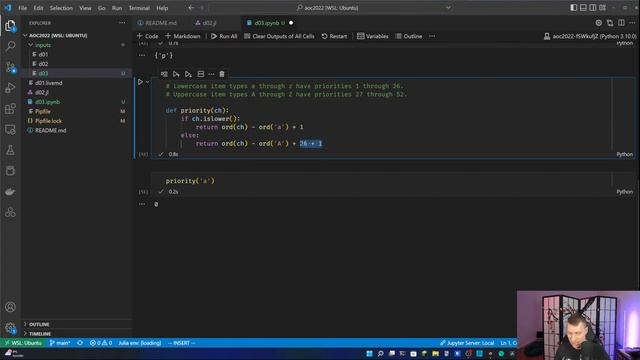Click inside the priority('a') cell

[381, 181]
